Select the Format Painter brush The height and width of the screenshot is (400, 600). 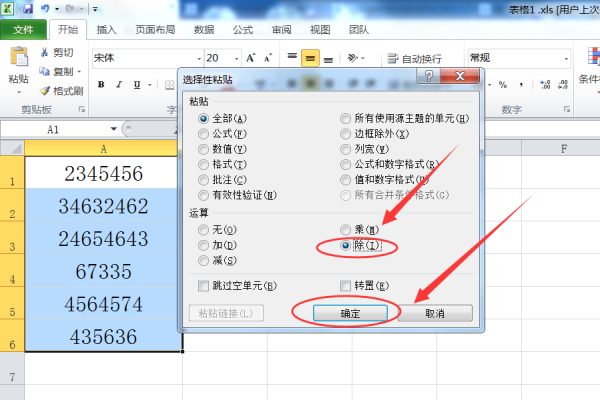[44, 90]
